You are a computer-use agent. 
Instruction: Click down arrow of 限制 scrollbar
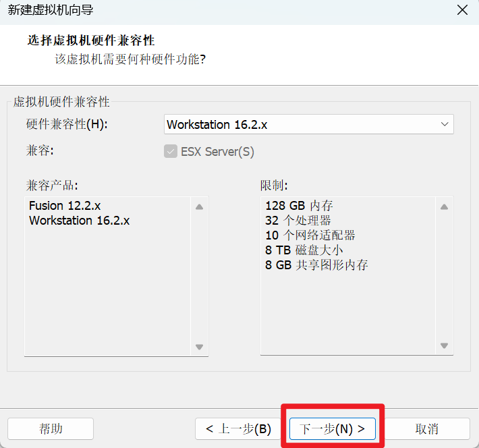coord(444,345)
